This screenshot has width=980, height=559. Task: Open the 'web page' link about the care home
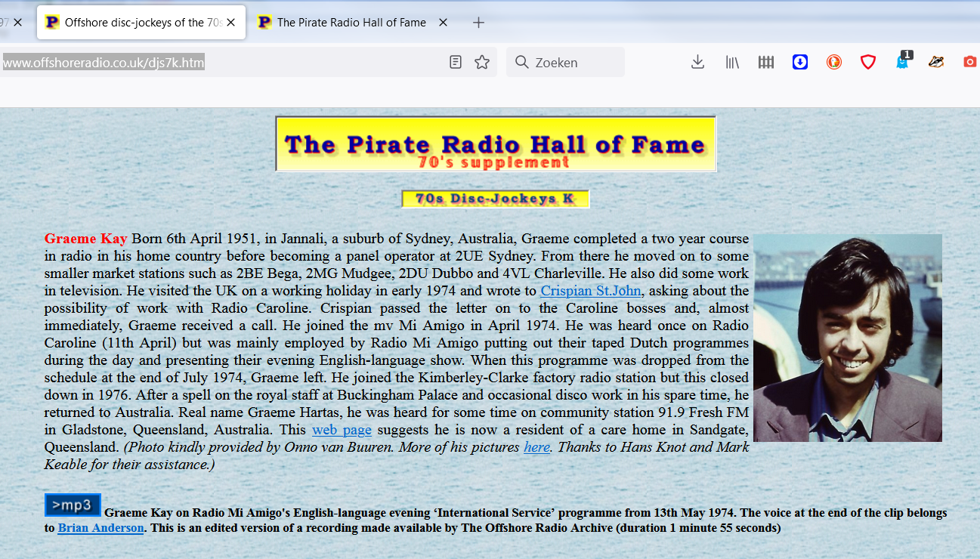pos(342,430)
